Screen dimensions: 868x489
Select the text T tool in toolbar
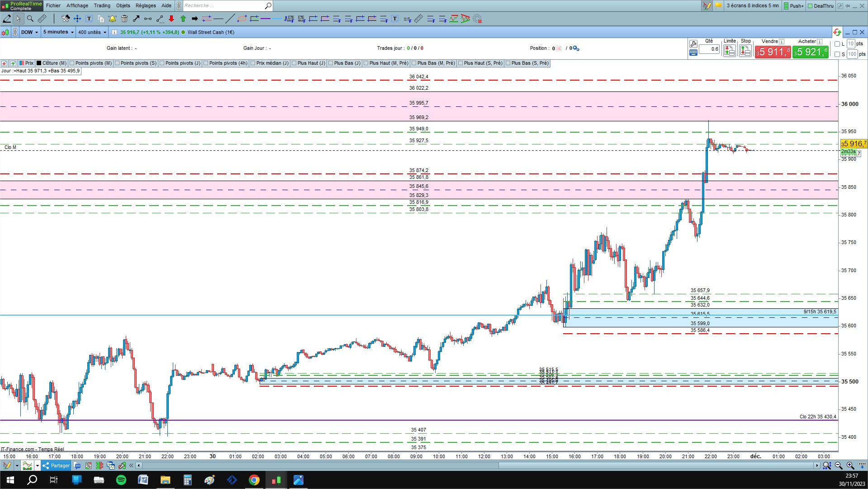(x=89, y=19)
